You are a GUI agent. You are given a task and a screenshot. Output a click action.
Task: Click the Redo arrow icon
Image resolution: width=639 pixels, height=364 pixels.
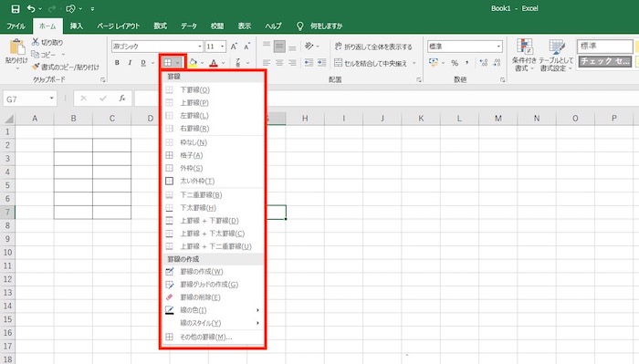52,8
